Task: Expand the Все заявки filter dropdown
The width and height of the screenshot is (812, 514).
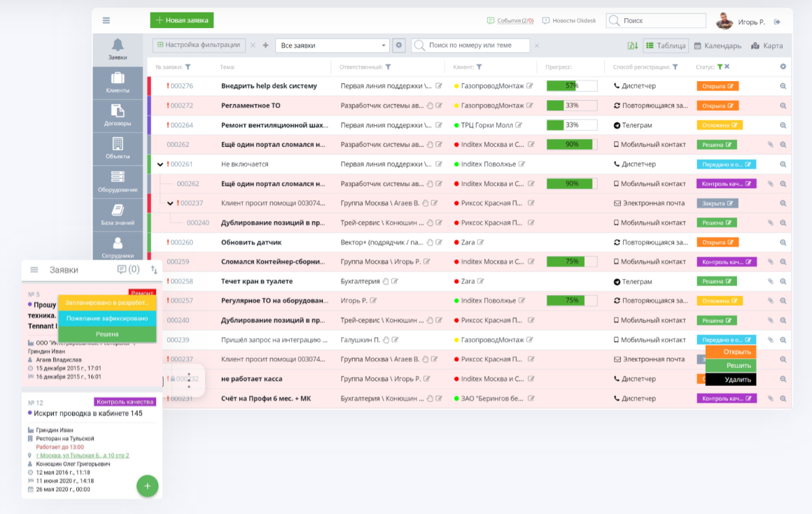Action: click(384, 44)
